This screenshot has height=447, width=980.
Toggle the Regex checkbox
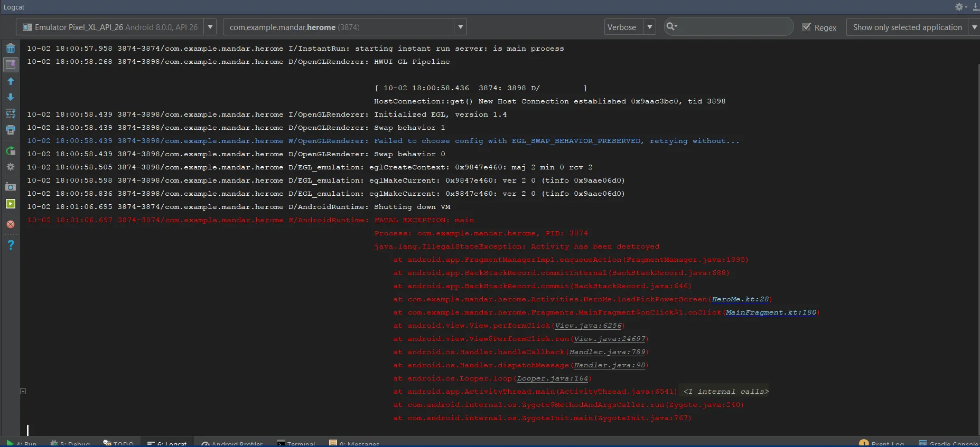pyautogui.click(x=807, y=27)
